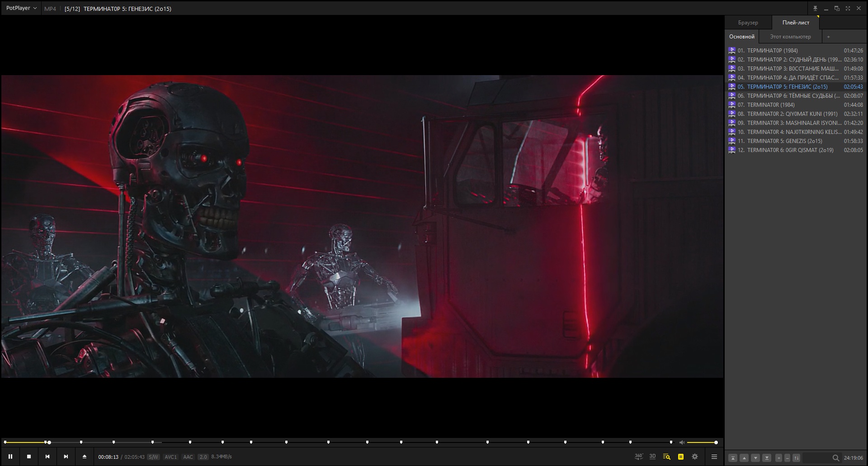The width and height of the screenshot is (868, 466).
Task: Click the video frame to toggle playback
Action: (362, 226)
